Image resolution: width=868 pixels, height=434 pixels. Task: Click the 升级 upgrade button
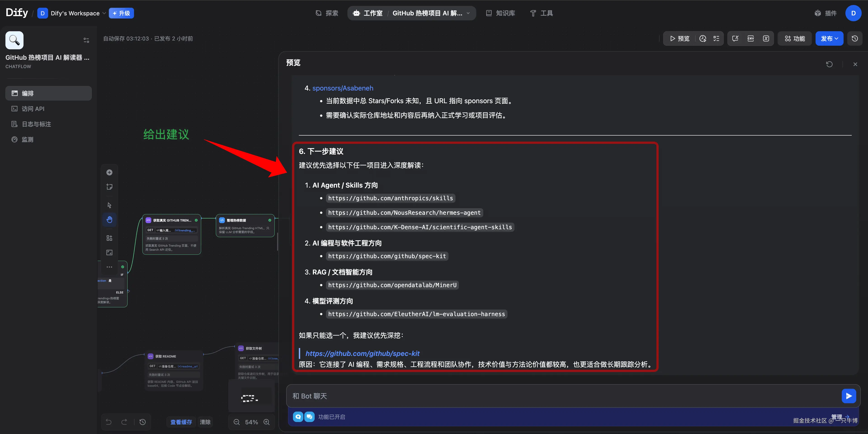coord(121,13)
